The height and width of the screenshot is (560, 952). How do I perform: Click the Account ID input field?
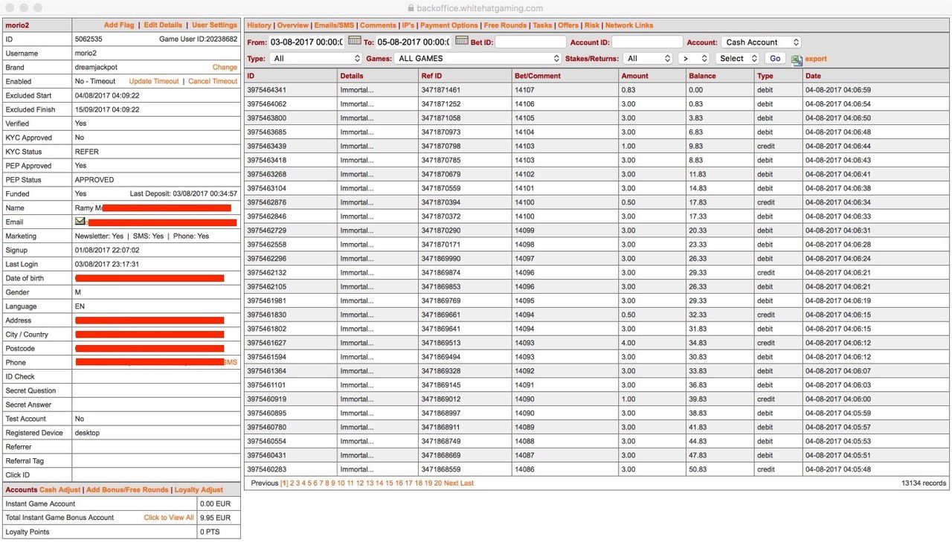[x=647, y=42]
